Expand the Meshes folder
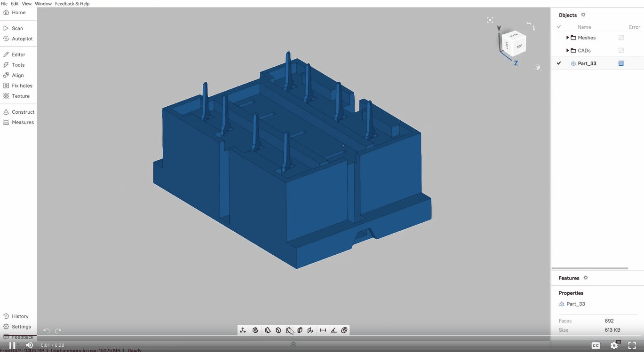The height and width of the screenshot is (352, 644). tap(567, 38)
